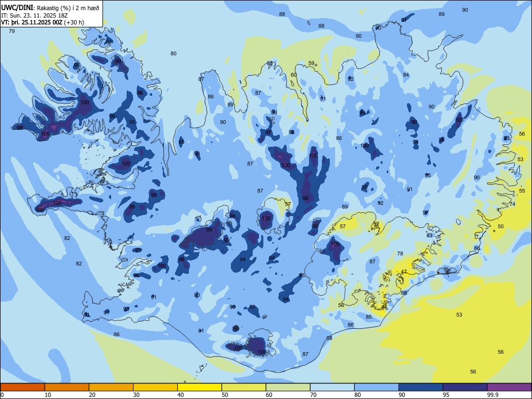This screenshot has width=532, height=399.
Task: Click the '70' legend scale label
Action: [313, 395]
